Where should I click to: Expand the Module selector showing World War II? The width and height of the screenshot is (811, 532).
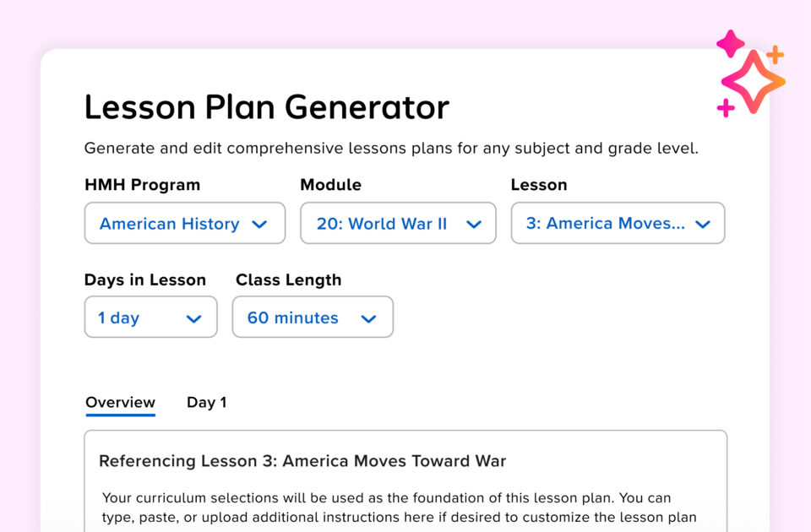tap(397, 223)
